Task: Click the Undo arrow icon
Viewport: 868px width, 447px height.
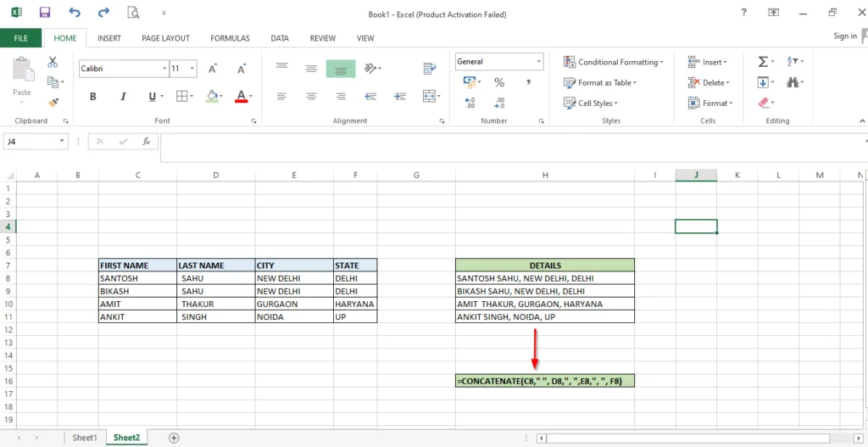Action: pos(75,12)
